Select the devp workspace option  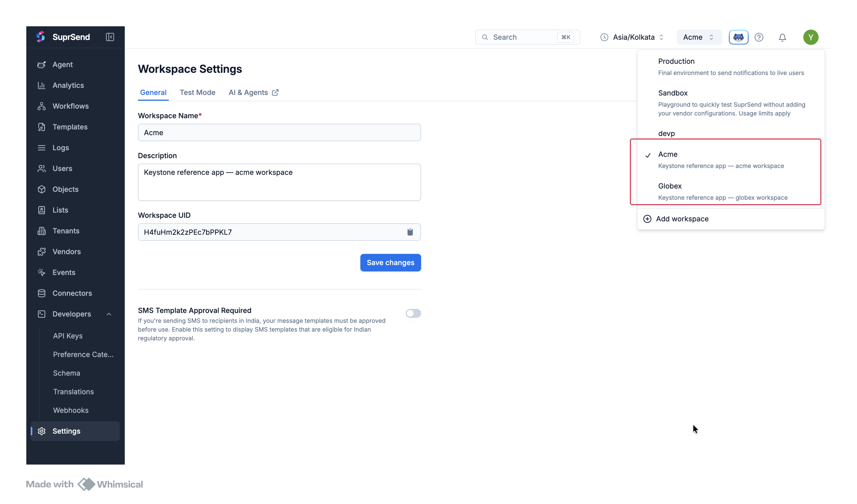tap(731, 133)
